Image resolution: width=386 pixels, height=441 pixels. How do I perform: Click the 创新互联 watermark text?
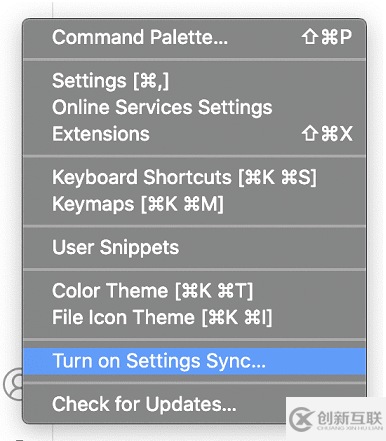coord(349,417)
